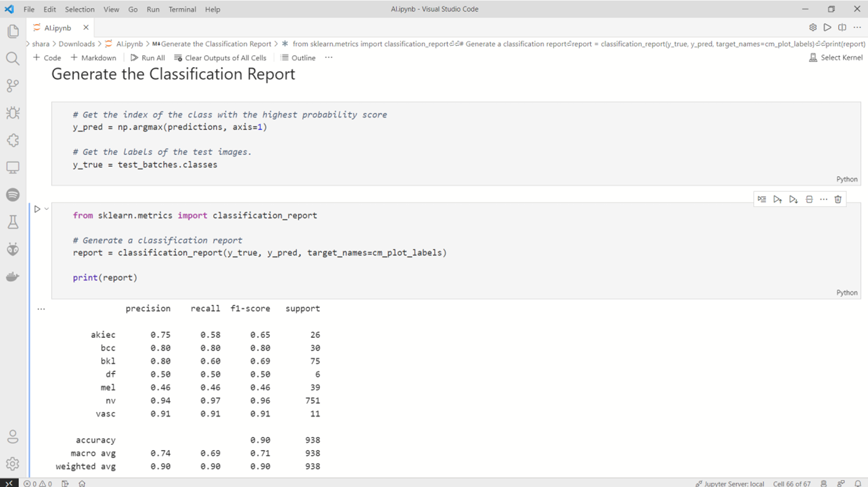
Task: Open the Run and Debug view
Action: coord(13,113)
